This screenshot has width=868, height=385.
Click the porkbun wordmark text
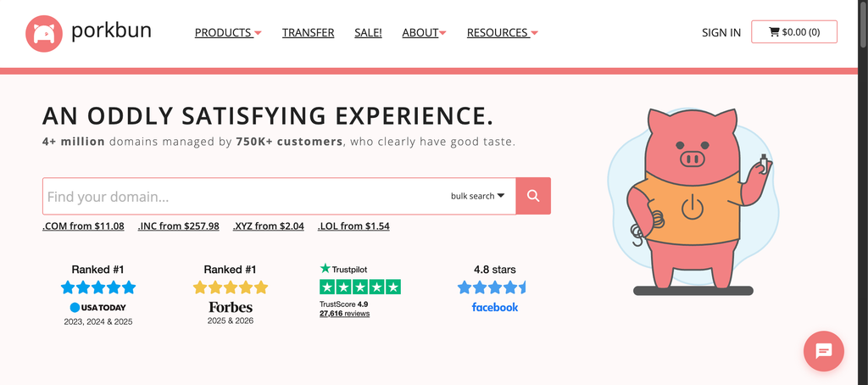point(111,31)
